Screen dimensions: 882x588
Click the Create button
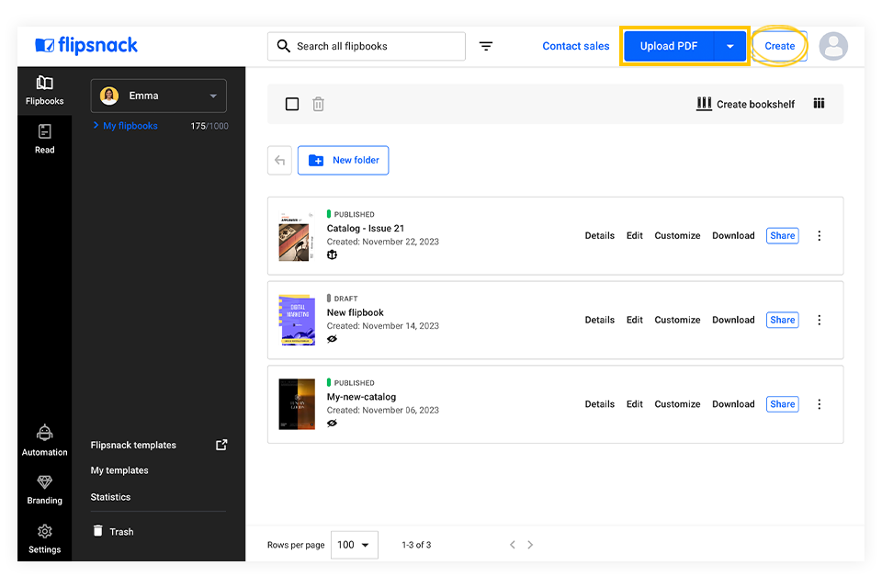(779, 46)
